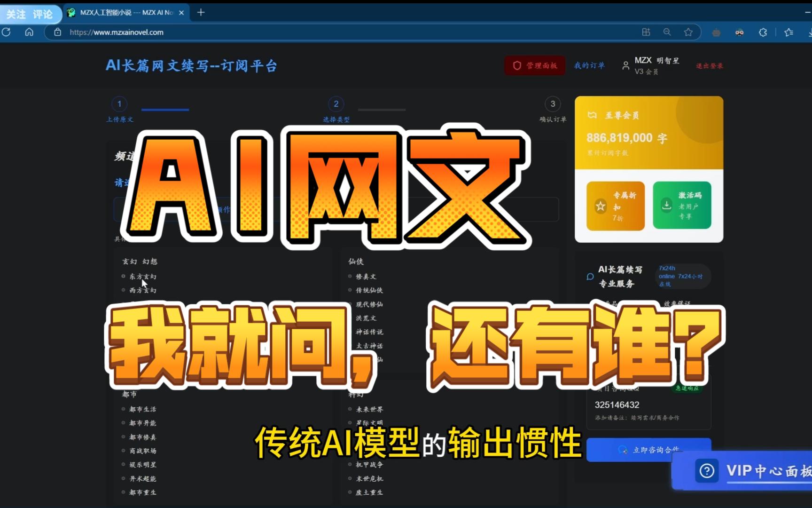
Task: Select the MZX人工智能小说 browser tab
Action: [126, 13]
